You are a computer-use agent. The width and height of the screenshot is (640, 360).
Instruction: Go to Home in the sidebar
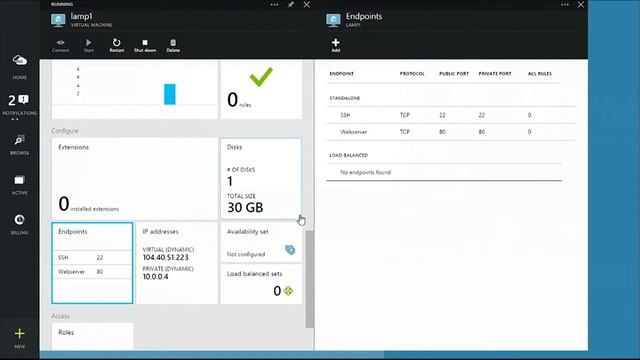[19, 67]
